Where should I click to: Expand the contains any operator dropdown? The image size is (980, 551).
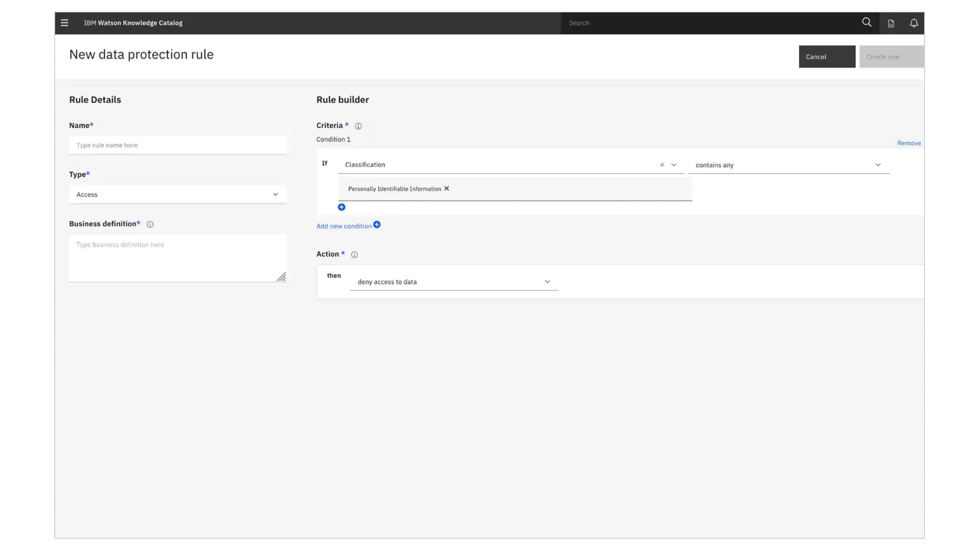coord(878,165)
